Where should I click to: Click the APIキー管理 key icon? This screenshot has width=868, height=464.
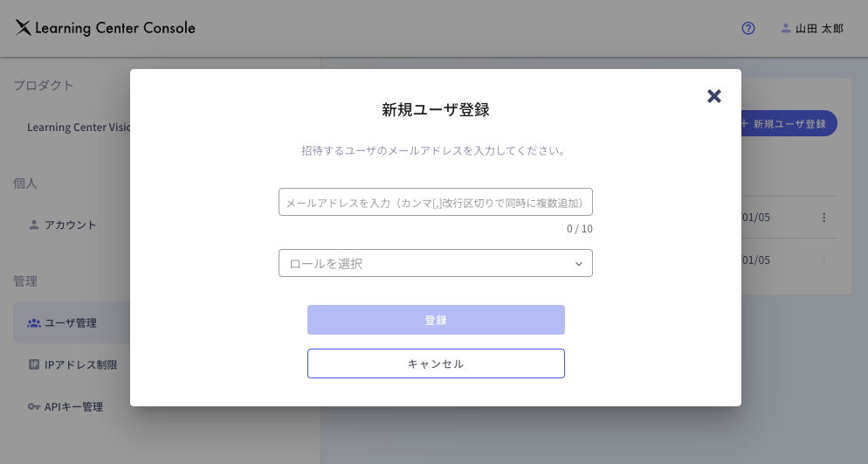34,406
